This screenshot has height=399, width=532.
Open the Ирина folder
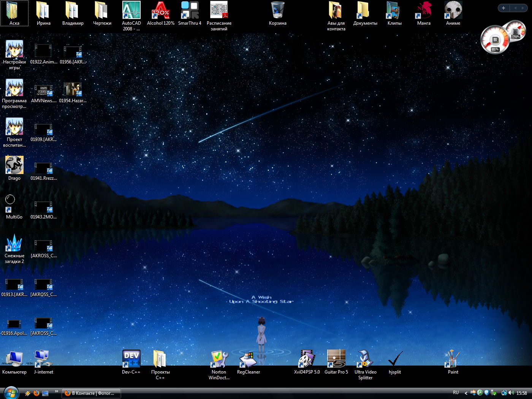click(44, 13)
